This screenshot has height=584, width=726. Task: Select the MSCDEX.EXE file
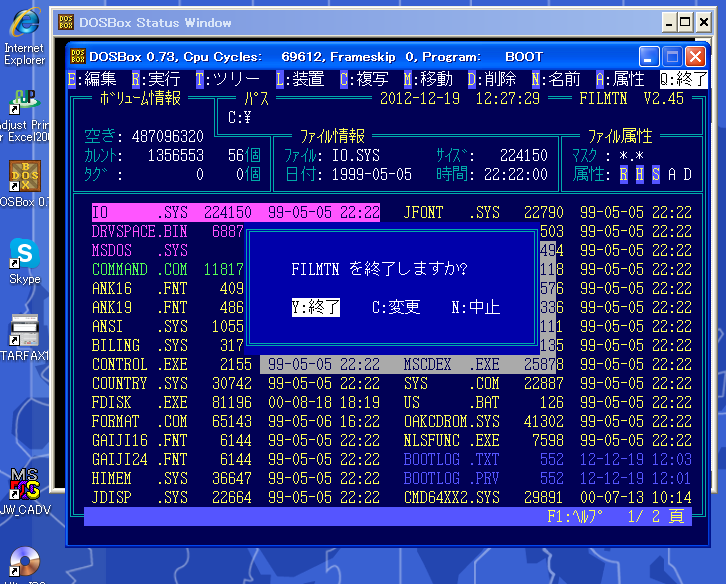[548, 364]
